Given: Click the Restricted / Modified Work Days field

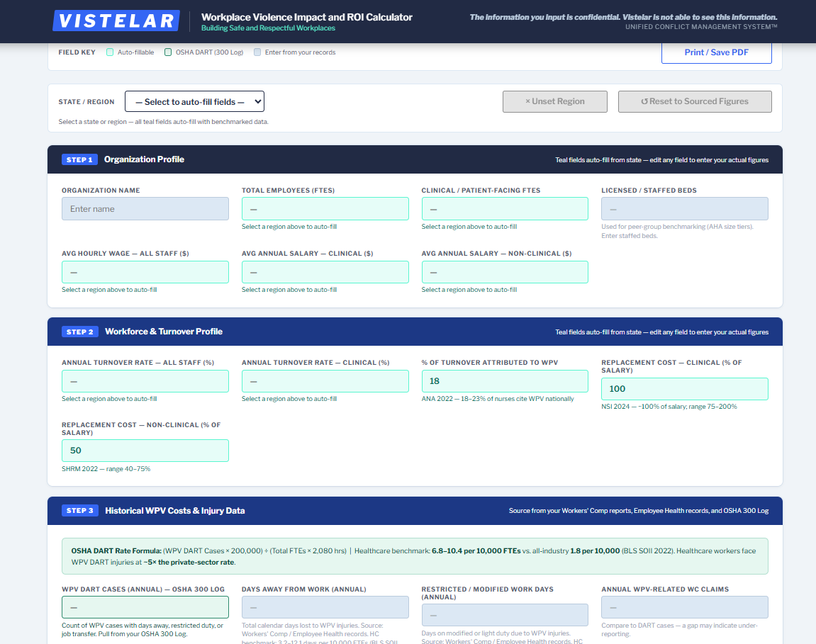Looking at the screenshot, I should 505,615.
